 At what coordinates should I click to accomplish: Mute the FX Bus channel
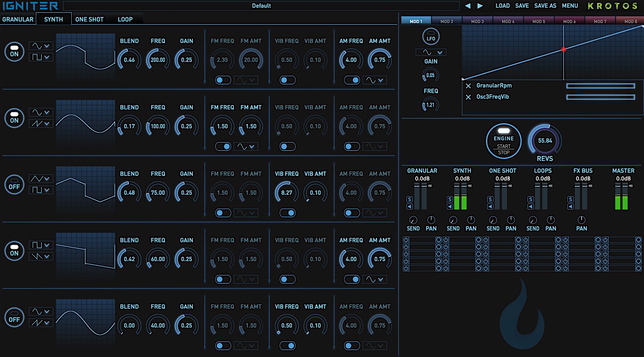tap(570, 206)
